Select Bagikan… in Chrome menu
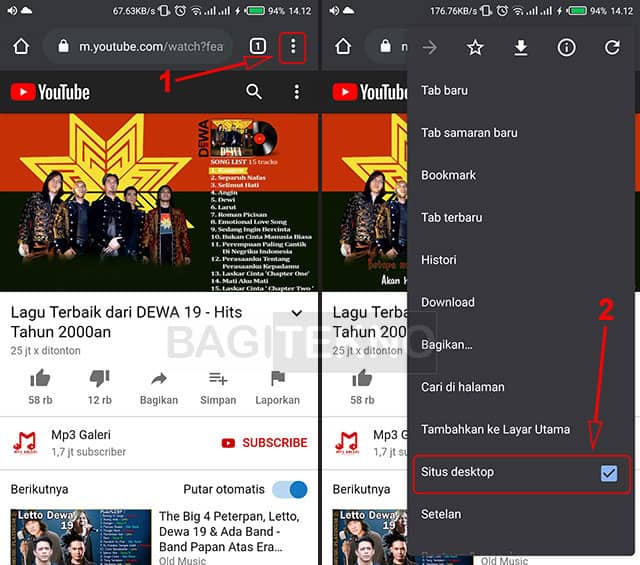Image resolution: width=640 pixels, height=565 pixels. [x=521, y=345]
